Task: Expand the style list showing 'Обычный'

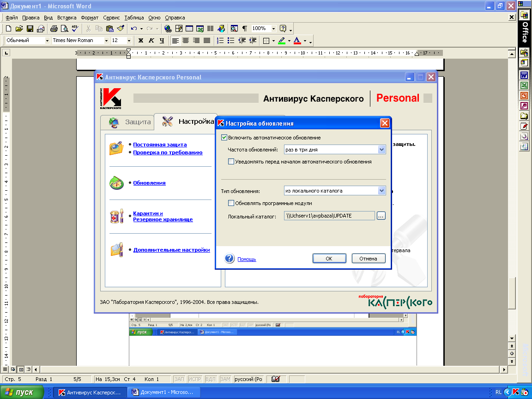Action: (x=47, y=40)
